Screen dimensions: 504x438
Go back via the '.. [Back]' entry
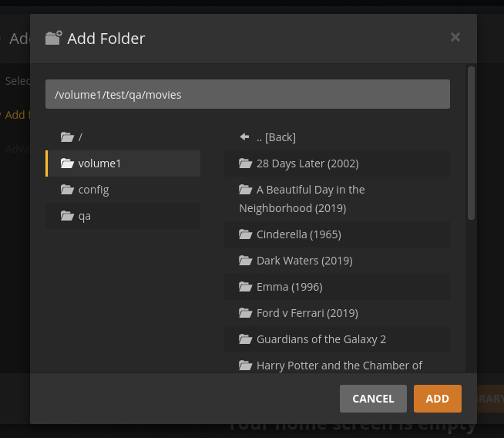coord(276,137)
